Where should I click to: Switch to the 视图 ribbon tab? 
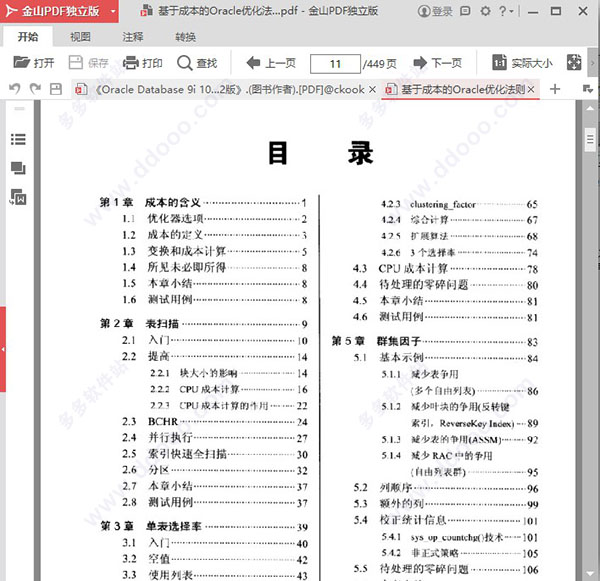pyautogui.click(x=80, y=37)
